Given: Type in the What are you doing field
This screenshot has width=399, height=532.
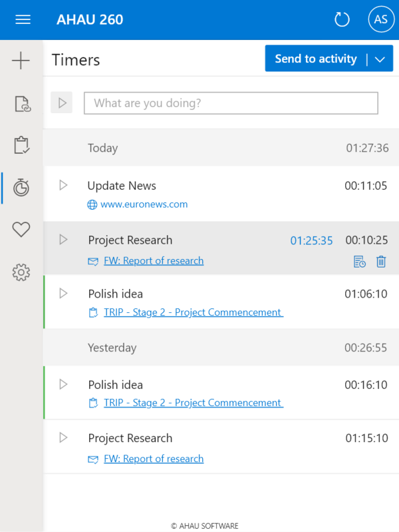Looking at the screenshot, I should pyautogui.click(x=231, y=103).
